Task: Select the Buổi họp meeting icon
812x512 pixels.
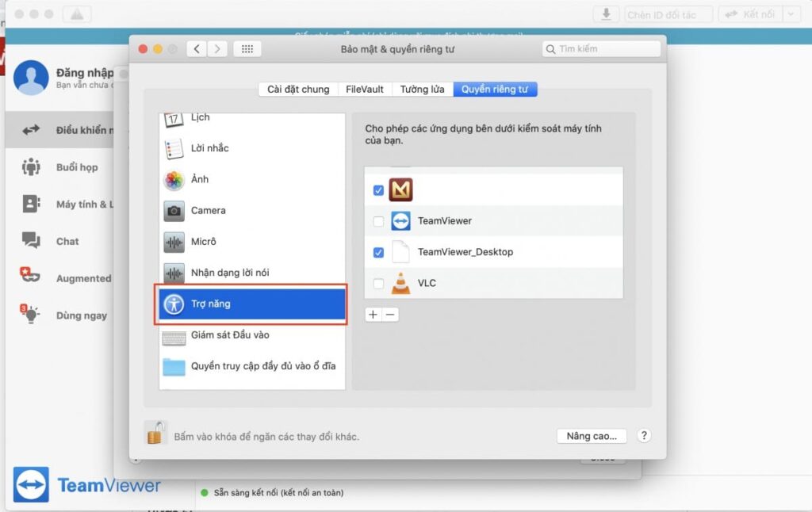Action: (33, 167)
